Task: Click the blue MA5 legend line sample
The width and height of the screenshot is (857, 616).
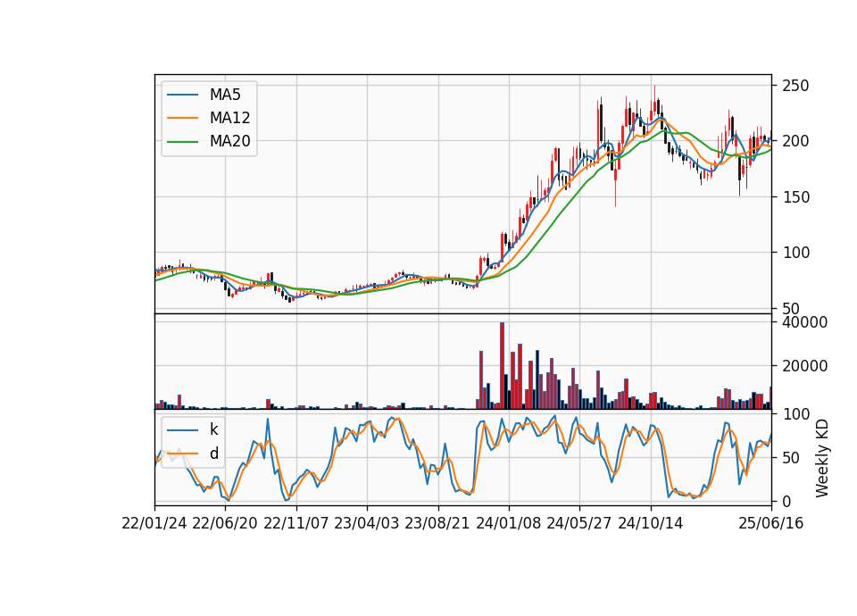Action: pos(182,96)
